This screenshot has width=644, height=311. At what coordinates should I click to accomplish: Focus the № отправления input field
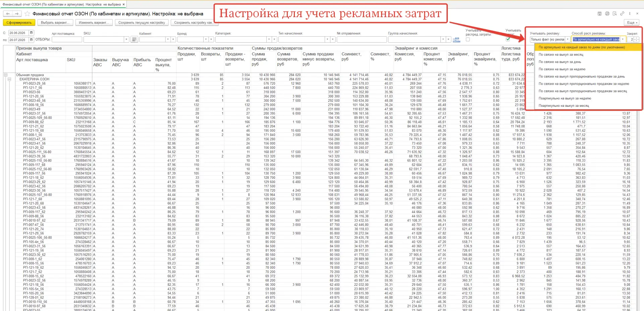[x=362, y=40]
